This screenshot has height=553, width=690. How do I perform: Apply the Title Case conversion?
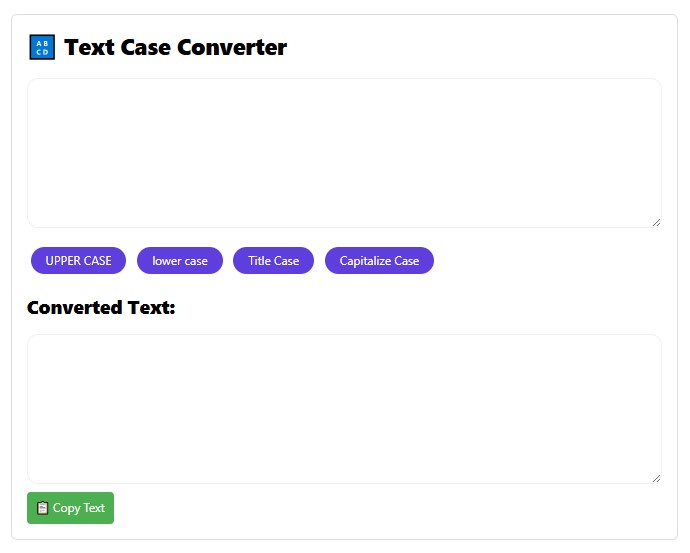pos(273,261)
